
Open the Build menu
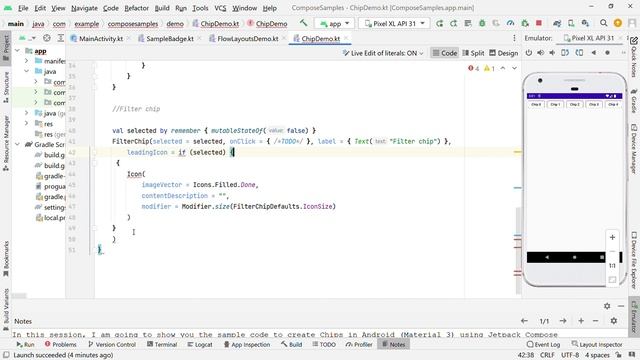pos(162,8)
